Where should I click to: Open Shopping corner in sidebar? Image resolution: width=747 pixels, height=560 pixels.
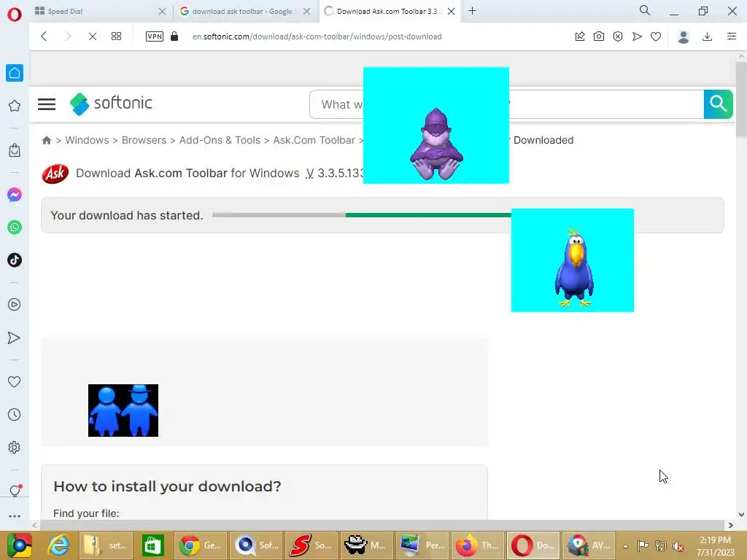pyautogui.click(x=15, y=150)
